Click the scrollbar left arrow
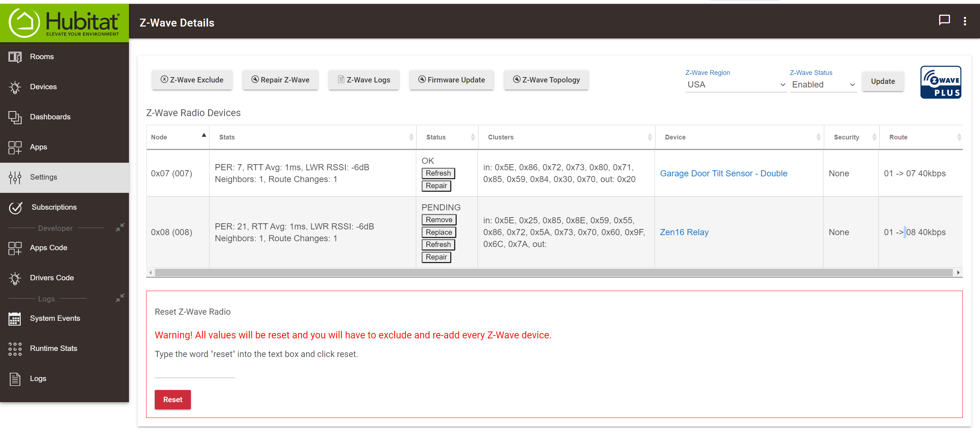The height and width of the screenshot is (438, 980). pos(151,272)
